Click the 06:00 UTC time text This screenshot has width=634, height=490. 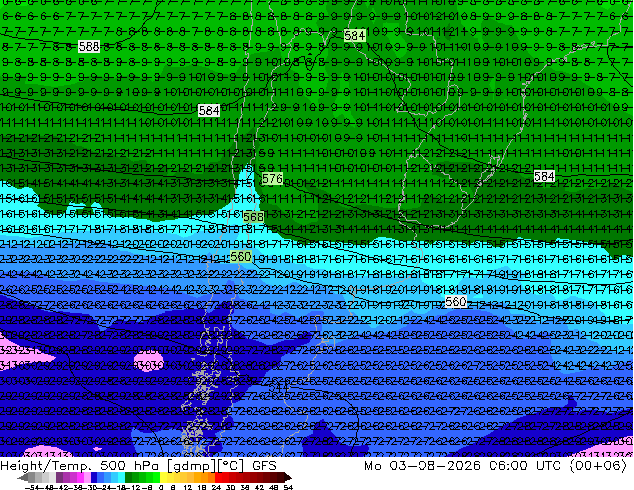coord(525,466)
